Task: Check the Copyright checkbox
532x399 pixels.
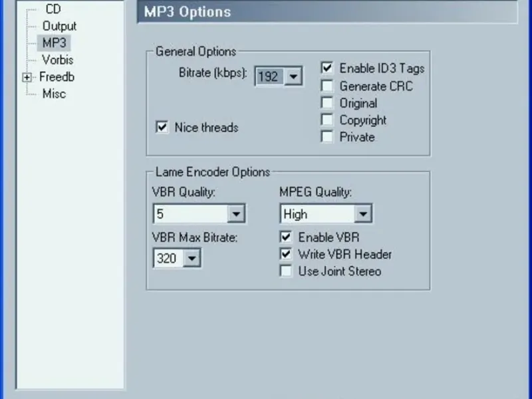Action: point(327,120)
